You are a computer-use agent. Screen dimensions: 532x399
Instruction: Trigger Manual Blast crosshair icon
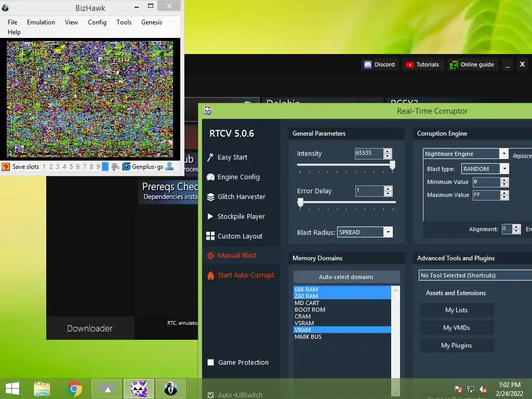pos(210,256)
